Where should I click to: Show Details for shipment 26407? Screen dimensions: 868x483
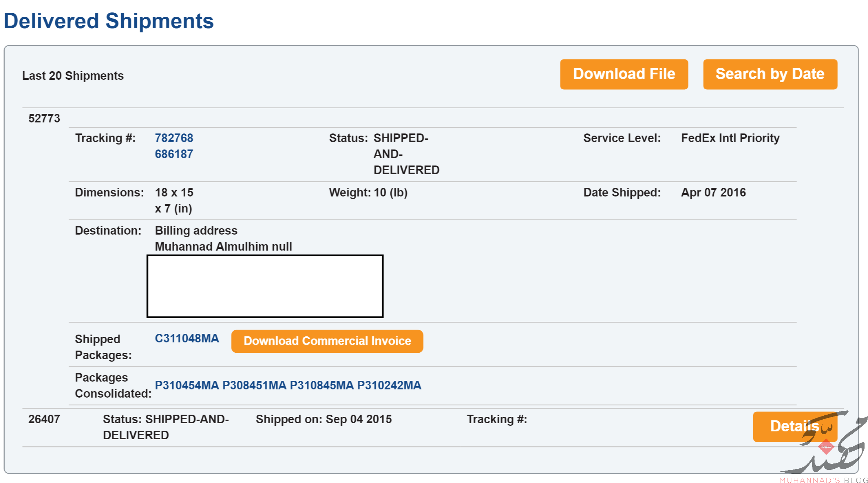(795, 426)
